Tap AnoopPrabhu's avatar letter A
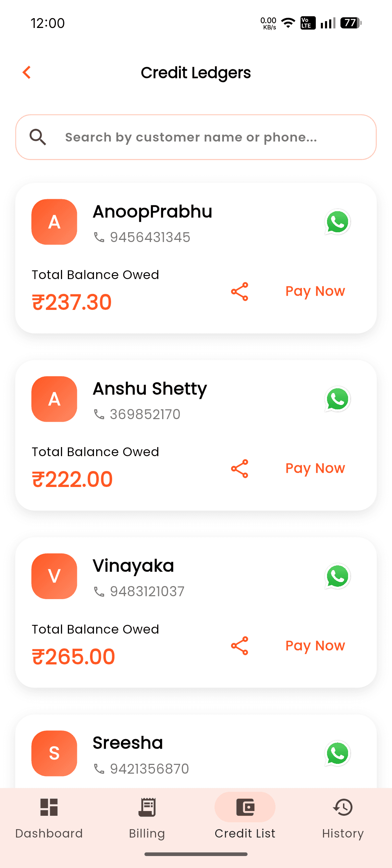The width and height of the screenshot is (392, 868). 54,222
